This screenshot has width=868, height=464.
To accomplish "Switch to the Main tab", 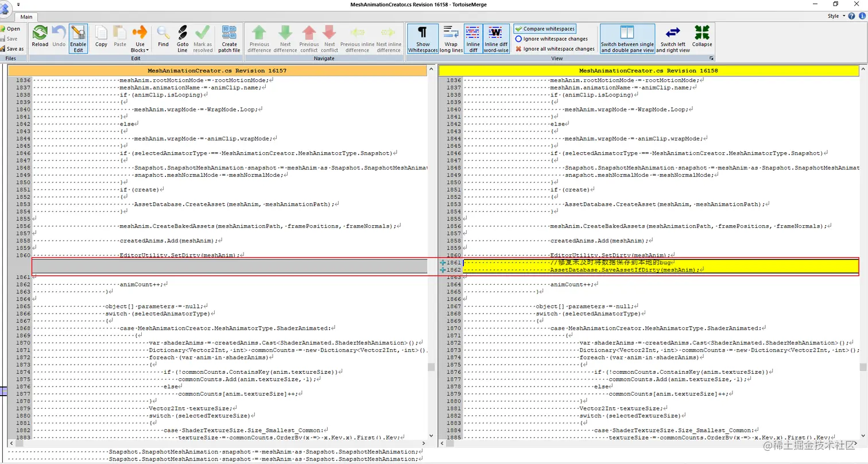I will pyautogui.click(x=26, y=17).
